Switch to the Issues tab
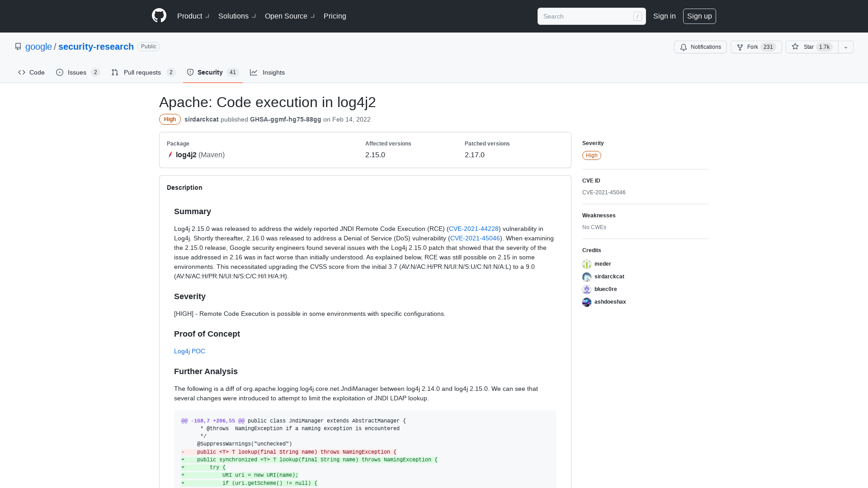This screenshot has height=488, width=868. [78, 72]
